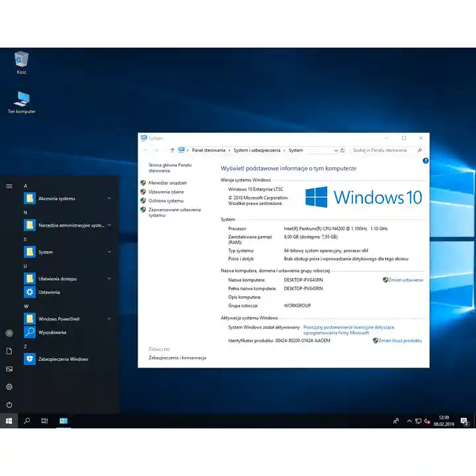Click System breadcrumb in address bar
The width and height of the screenshot is (476, 476).
(296, 150)
